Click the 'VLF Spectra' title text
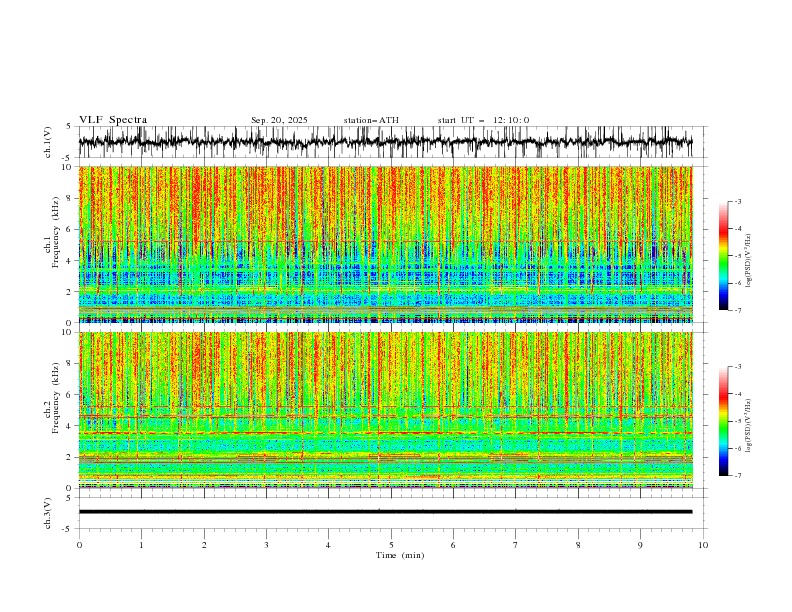This screenshot has width=792, height=612. [x=113, y=120]
